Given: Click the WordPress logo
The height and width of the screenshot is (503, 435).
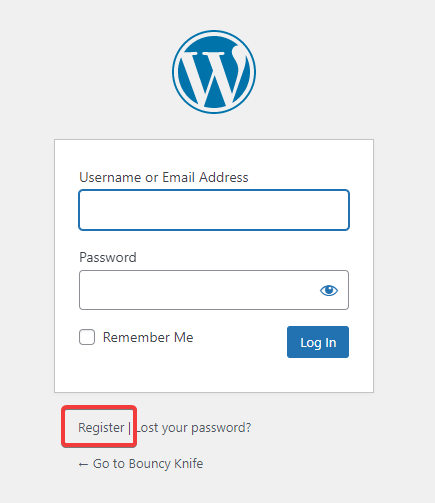Looking at the screenshot, I should [x=214, y=72].
